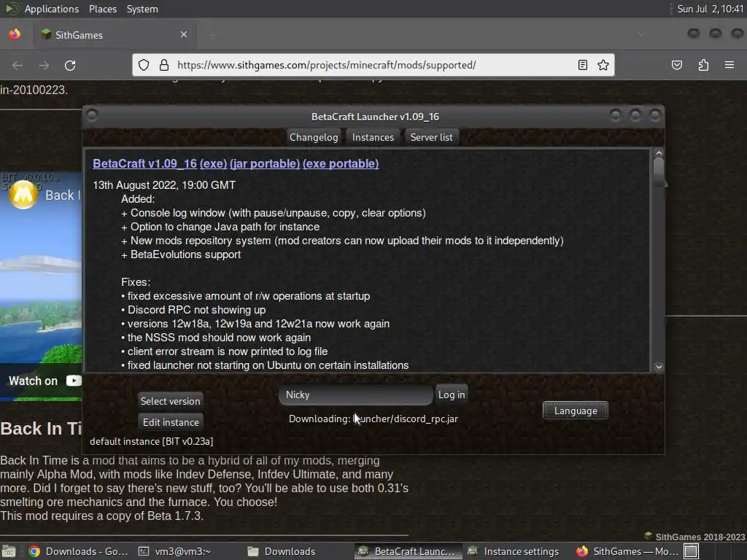Switch to BetaCraft Launcher taskbar item
This screenshot has height=560, width=747.
coord(408,551)
